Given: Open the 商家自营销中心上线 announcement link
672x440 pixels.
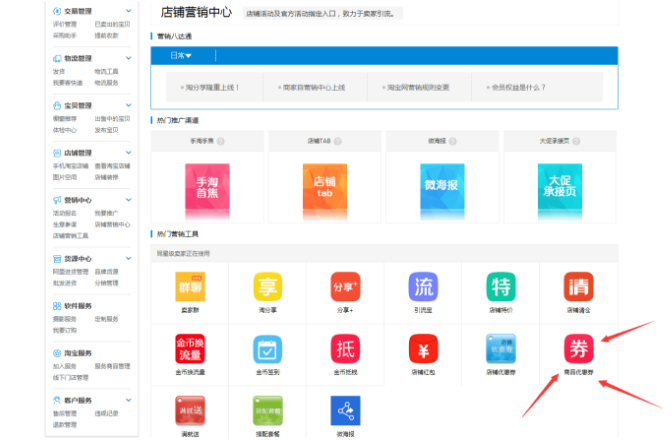Looking at the screenshot, I should click(312, 87).
